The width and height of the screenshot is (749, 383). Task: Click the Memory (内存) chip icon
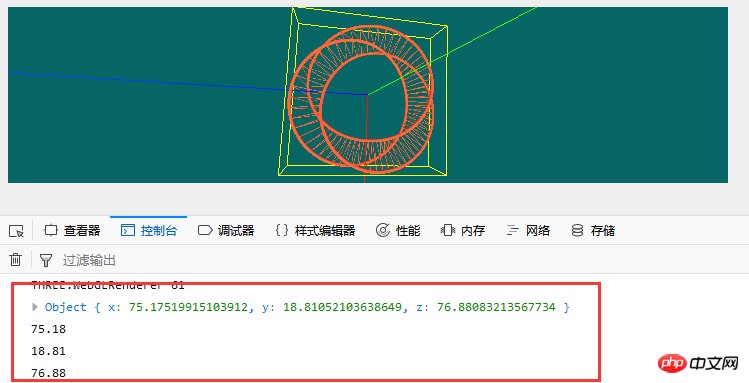[448, 231]
